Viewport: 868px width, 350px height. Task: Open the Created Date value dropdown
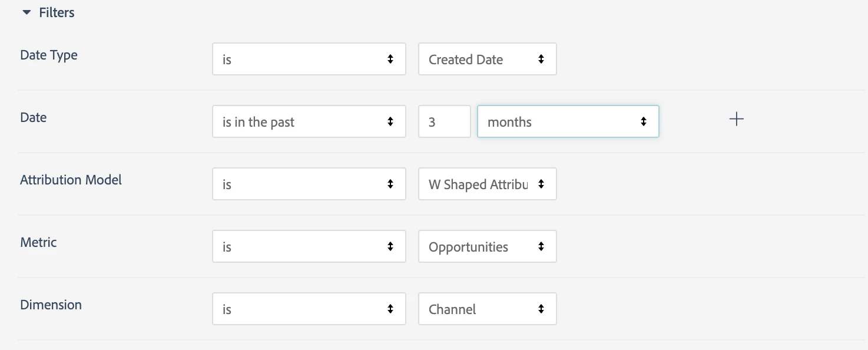[x=487, y=59]
